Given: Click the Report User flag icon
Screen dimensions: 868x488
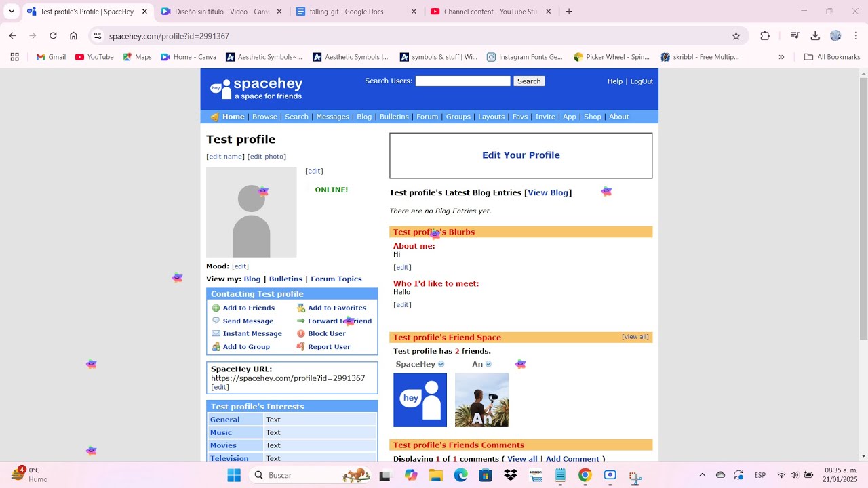Looking at the screenshot, I should tap(301, 346).
